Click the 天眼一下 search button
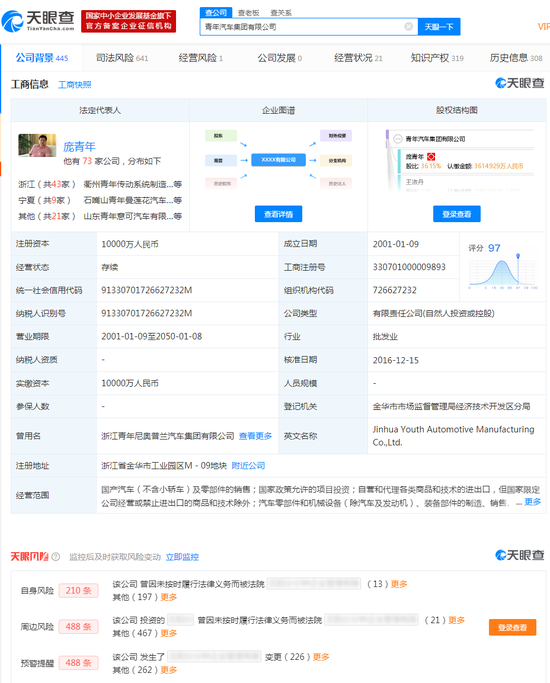This screenshot has height=683, width=550. (x=439, y=27)
